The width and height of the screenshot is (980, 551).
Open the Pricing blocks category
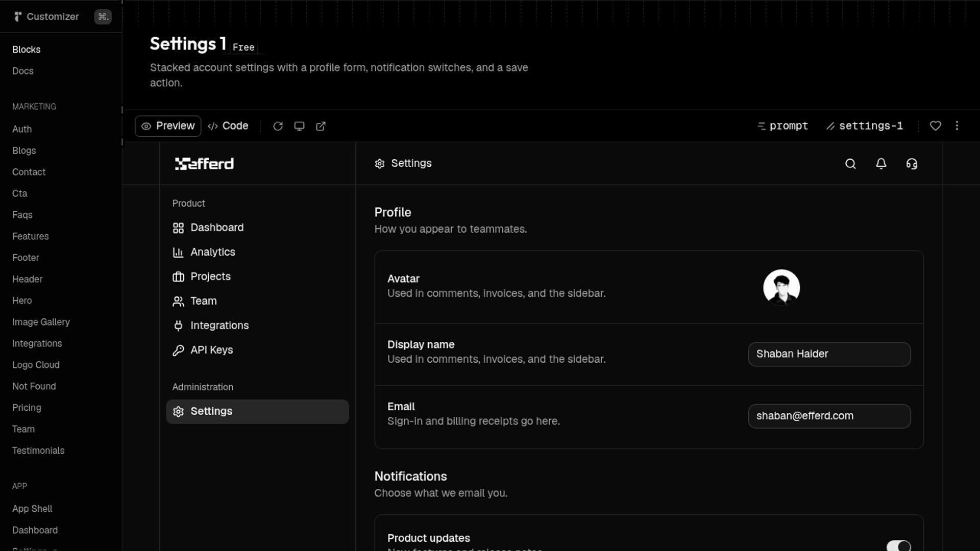click(27, 408)
